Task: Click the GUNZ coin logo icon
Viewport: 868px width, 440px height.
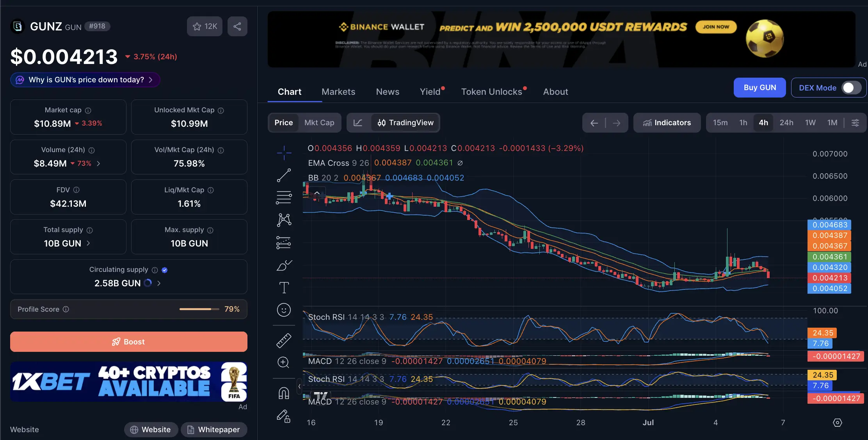Action: tap(18, 27)
